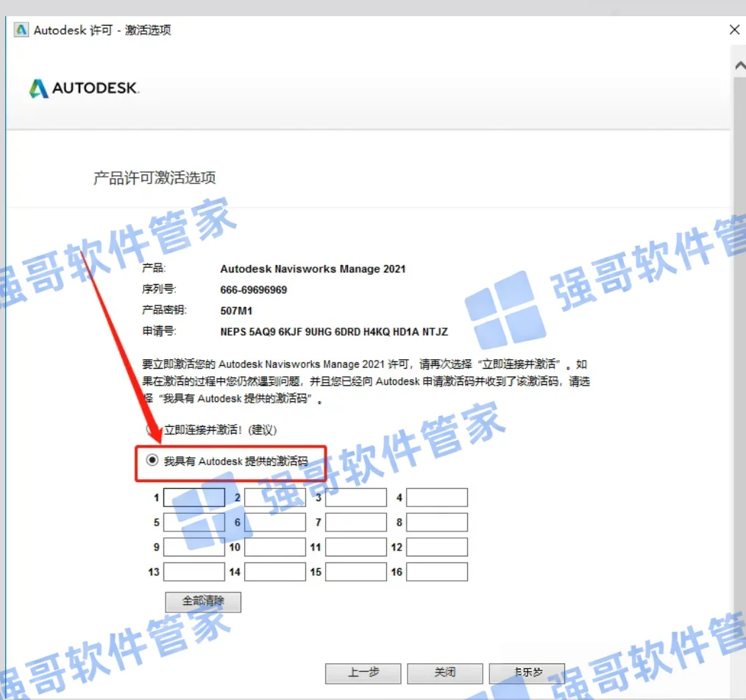
Task: Click activation code field 15
Action: click(356, 571)
